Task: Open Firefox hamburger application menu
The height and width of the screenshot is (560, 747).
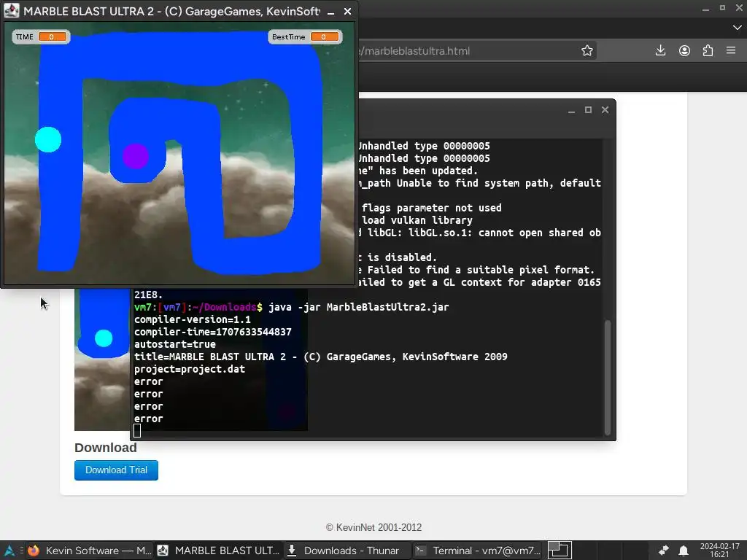Action: (731, 50)
